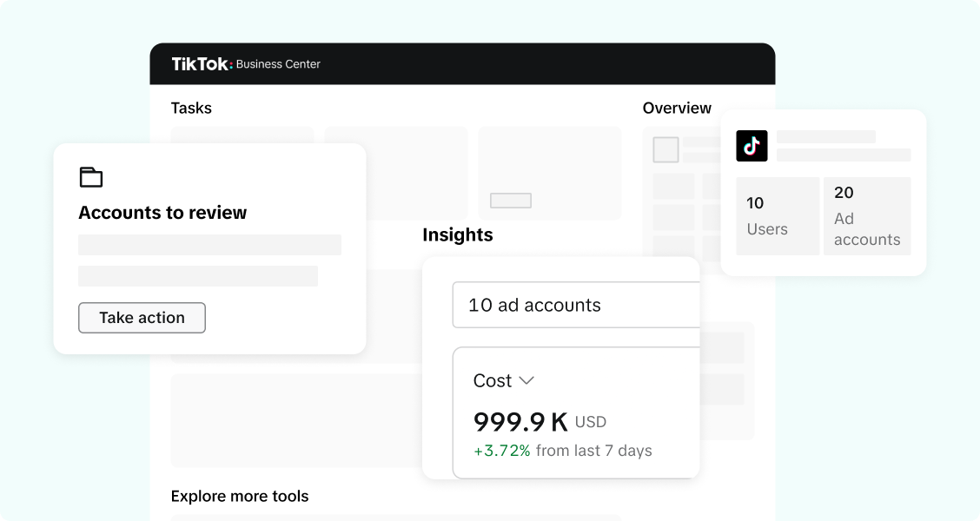Open the Overview section heading

click(677, 108)
